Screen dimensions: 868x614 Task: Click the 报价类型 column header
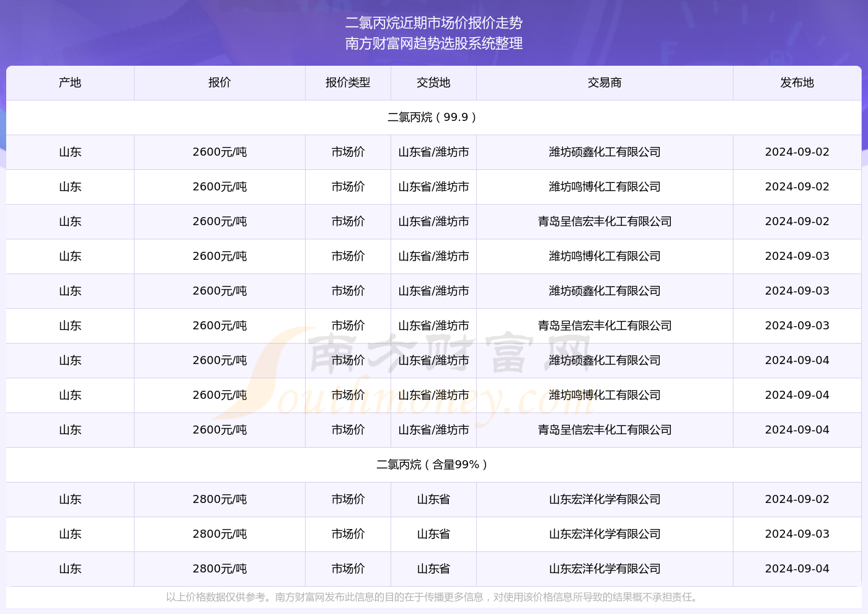click(x=348, y=82)
